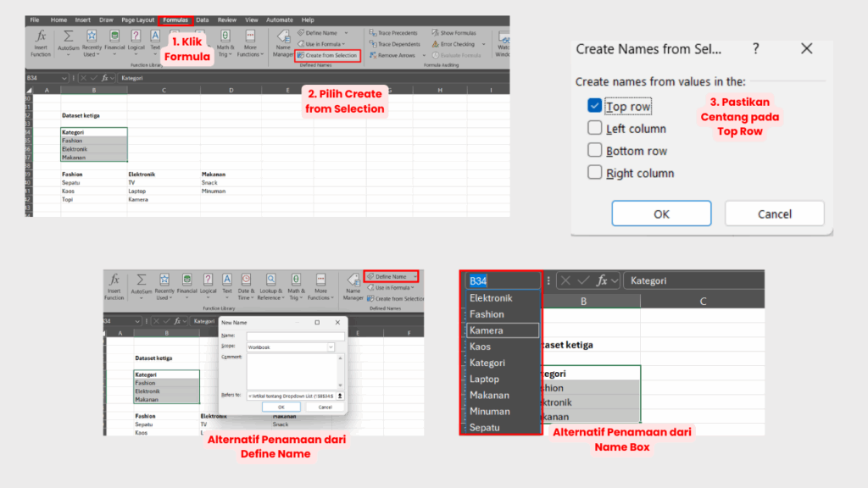Screen dimensions: 868x488
Task: Pick Laptop in the Name Box list
Action: click(485, 379)
